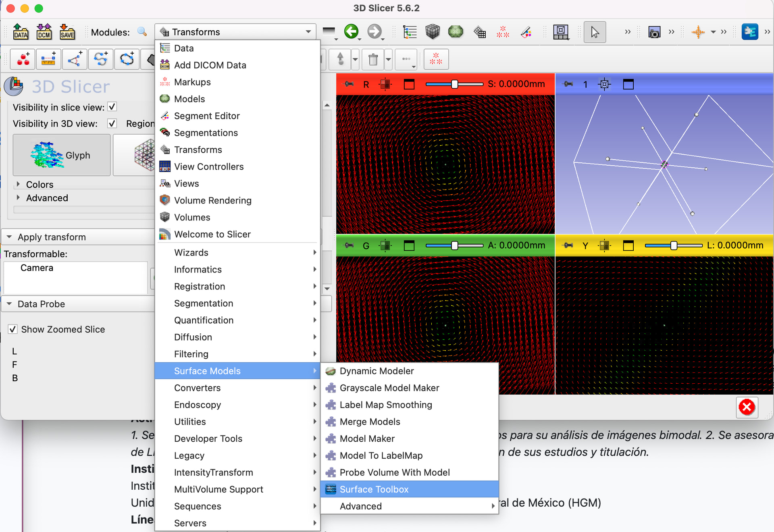
Task: Select the Glyph visualization button
Action: pyautogui.click(x=62, y=155)
